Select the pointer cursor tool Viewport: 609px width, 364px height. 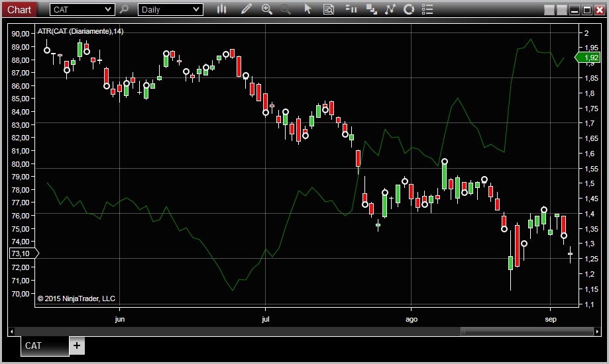(x=307, y=9)
